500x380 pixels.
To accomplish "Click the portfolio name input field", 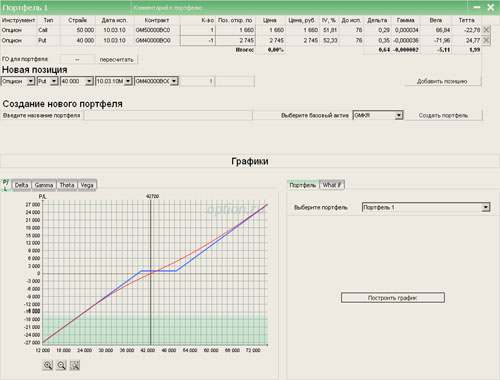I will tap(168, 115).
